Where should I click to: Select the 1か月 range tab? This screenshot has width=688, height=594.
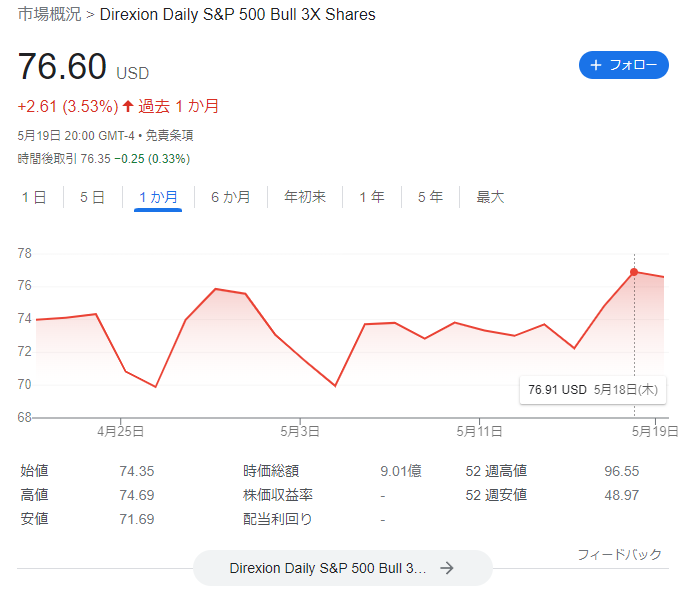158,197
